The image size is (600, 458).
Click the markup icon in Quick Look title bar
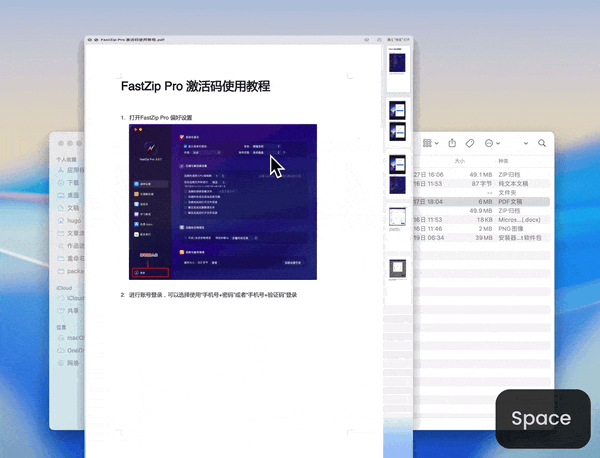[367, 39]
